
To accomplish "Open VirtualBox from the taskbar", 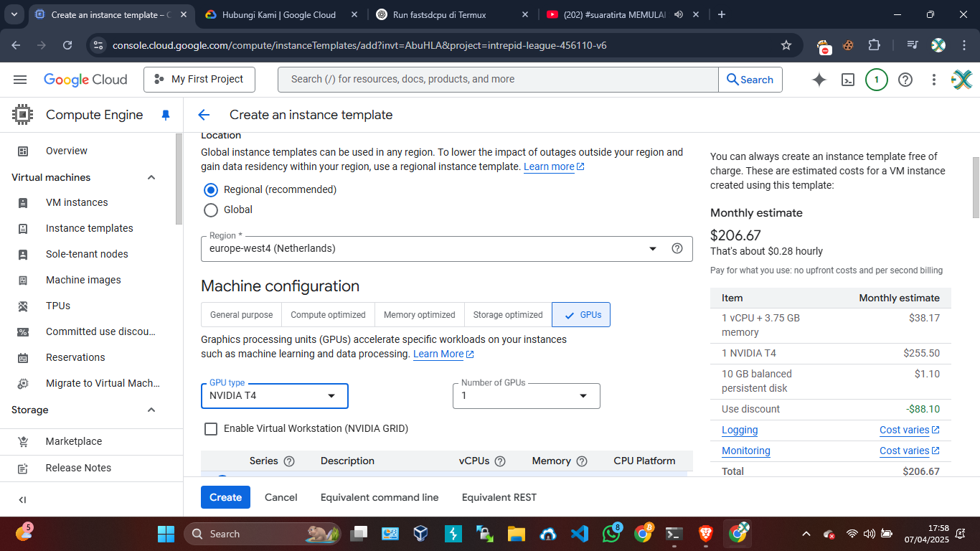I will pos(420,534).
